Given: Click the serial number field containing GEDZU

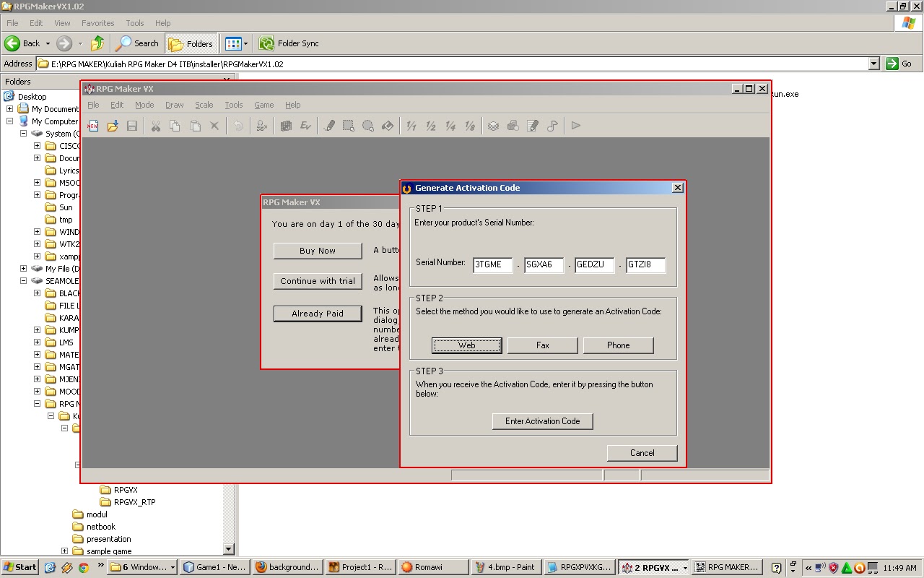Looking at the screenshot, I should click(595, 265).
